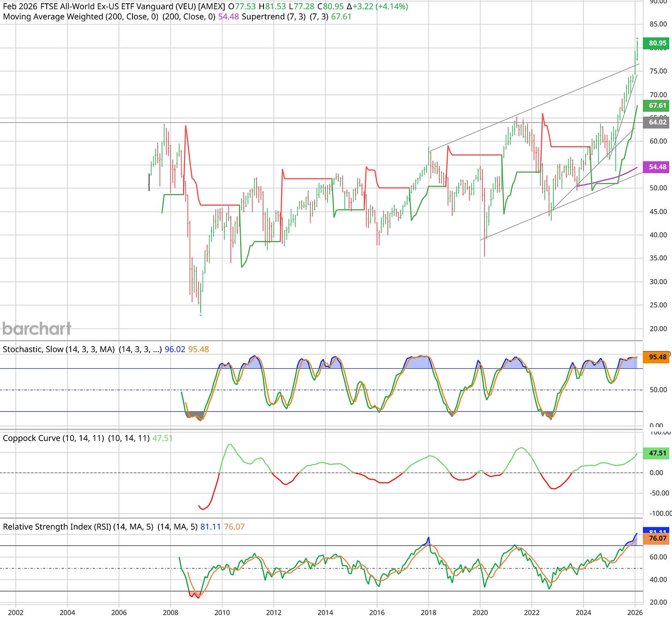This screenshot has width=672, height=621.
Task: Click the 70.00 price axis label
Action: pyautogui.click(x=658, y=95)
